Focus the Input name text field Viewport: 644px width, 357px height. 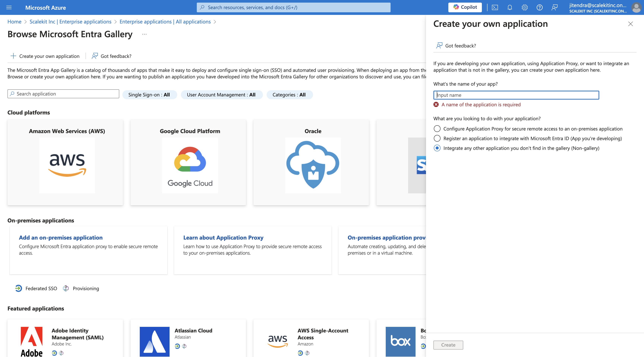coord(516,95)
